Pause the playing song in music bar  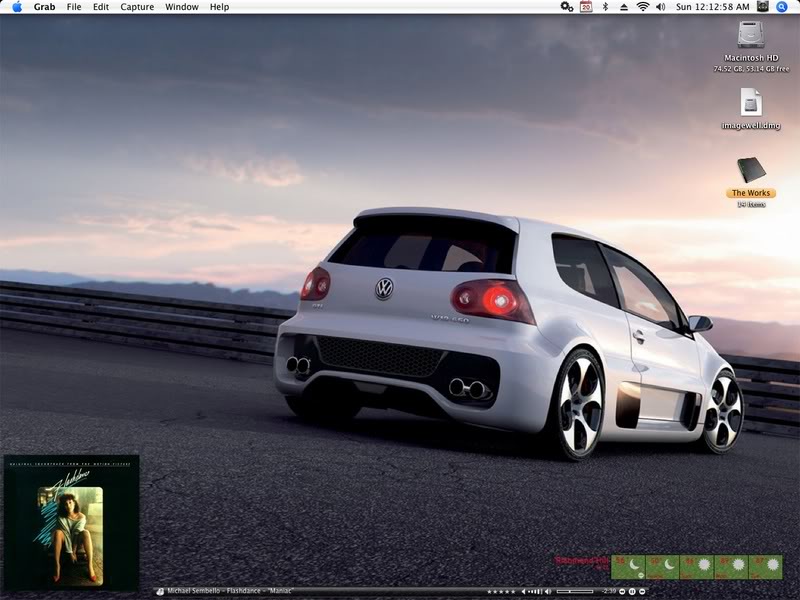[x=634, y=592]
